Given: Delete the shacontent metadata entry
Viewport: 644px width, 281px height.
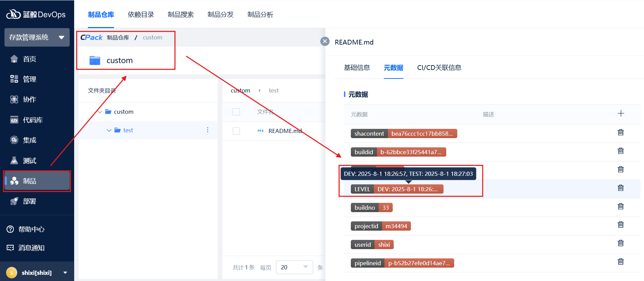Looking at the screenshot, I should [x=621, y=132].
